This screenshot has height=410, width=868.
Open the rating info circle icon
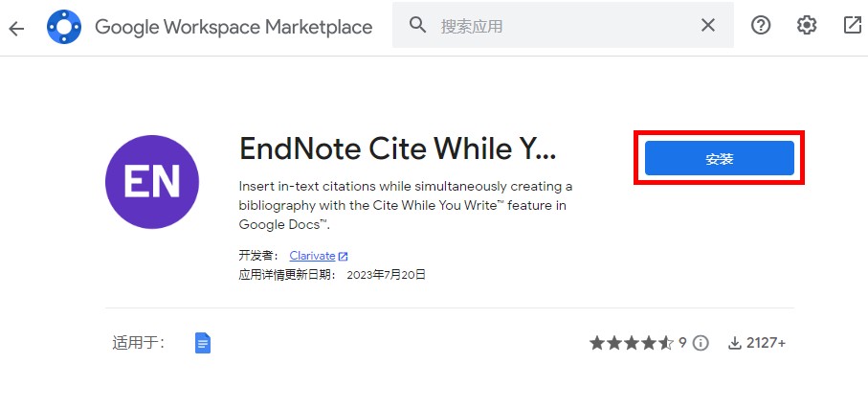[x=701, y=343]
